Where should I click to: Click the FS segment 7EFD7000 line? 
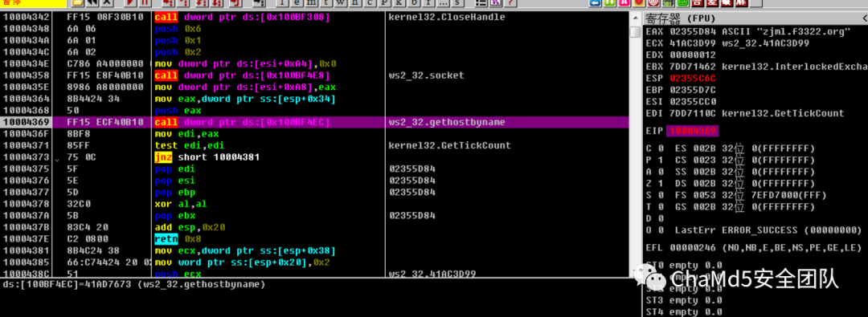tap(751, 195)
